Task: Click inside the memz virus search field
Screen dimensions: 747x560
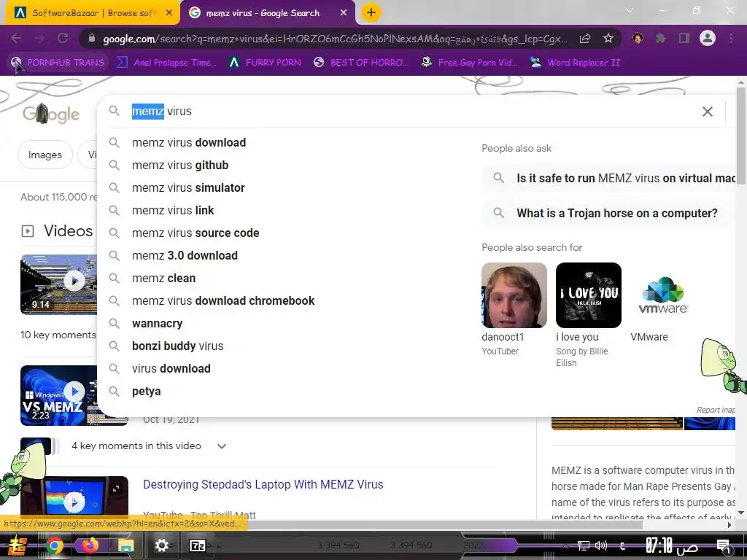Action: click(x=410, y=112)
